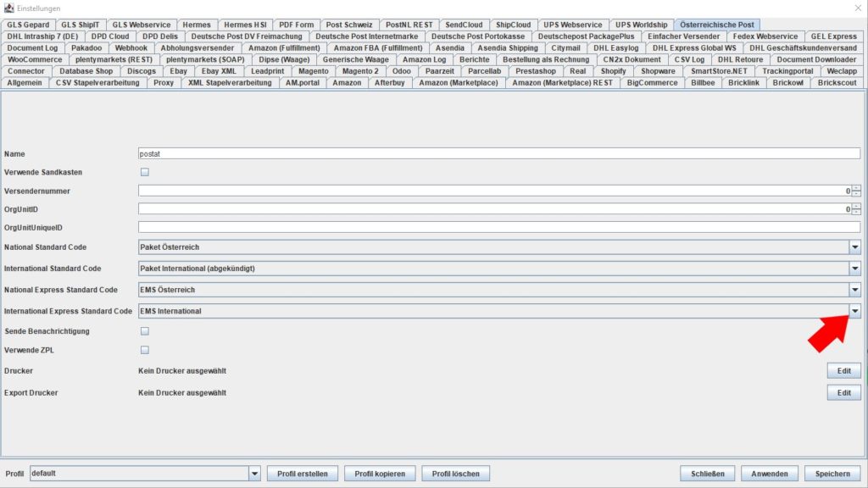Click the 'International Express Standard Code' label
This screenshot has height=488, width=868.
tap(68, 311)
